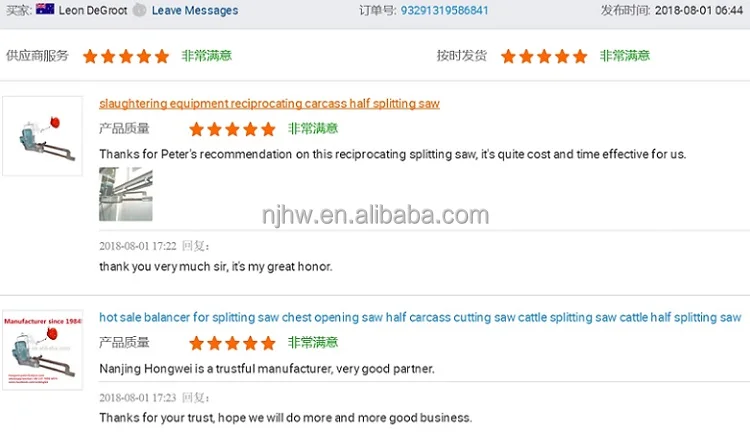Click buyer name Leon DeGroot
The height and width of the screenshot is (432, 750).
pyautogui.click(x=93, y=10)
